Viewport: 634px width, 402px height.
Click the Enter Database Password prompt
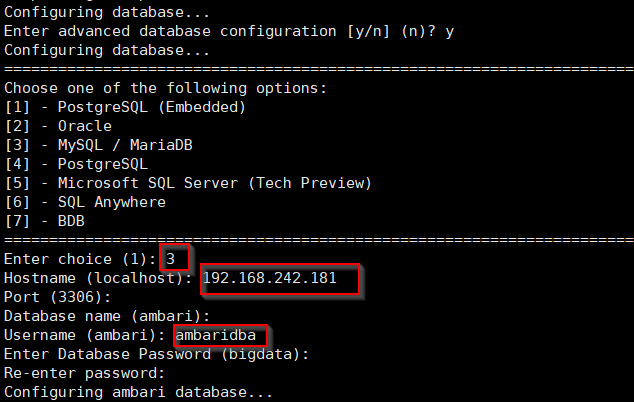click(x=156, y=354)
